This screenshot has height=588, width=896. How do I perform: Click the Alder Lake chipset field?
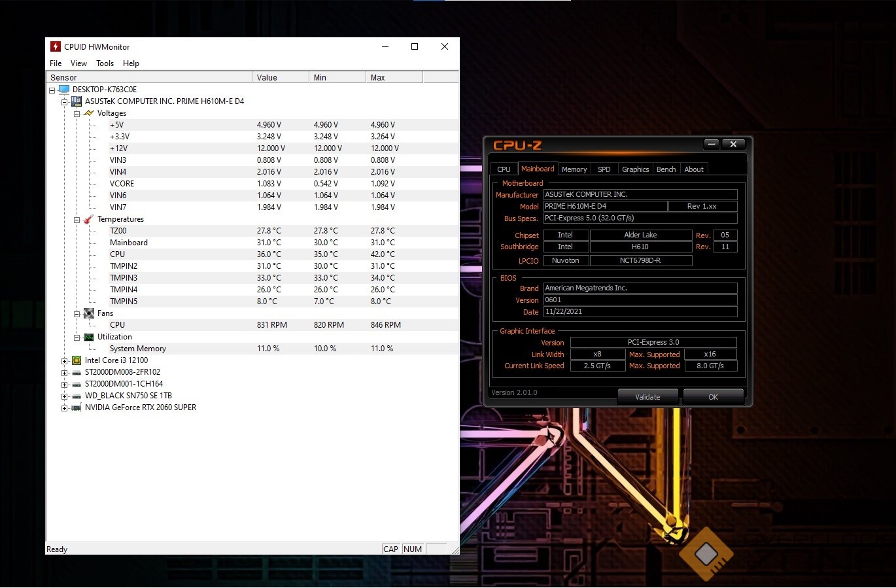[640, 235]
